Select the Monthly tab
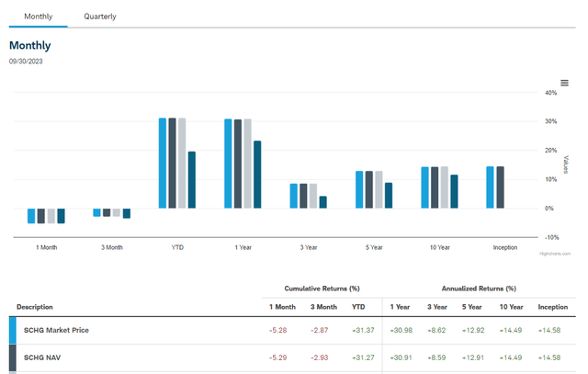The width and height of the screenshot is (588, 374). (x=39, y=17)
